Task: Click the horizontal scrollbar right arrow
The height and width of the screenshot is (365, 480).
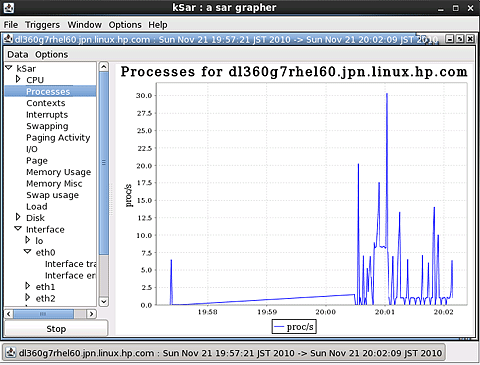Action: click(x=91, y=314)
